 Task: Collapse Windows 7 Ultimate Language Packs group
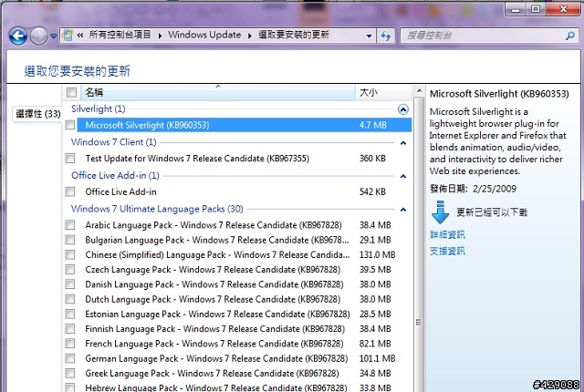click(x=403, y=210)
